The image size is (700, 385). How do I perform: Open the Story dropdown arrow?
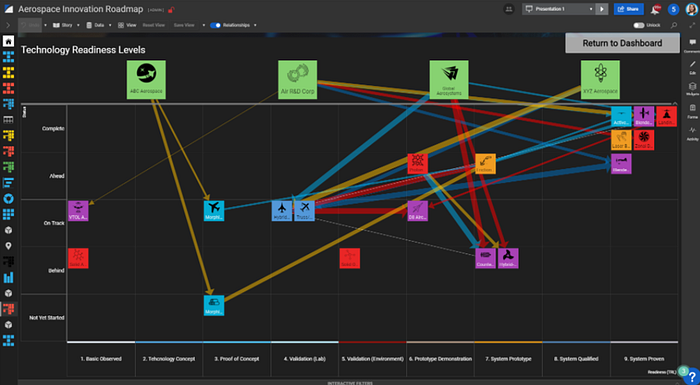pos(78,25)
